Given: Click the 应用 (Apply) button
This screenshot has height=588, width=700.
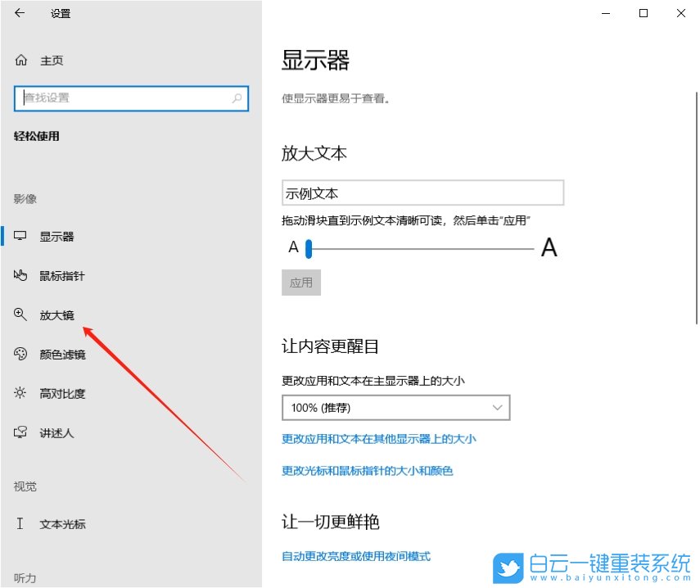Looking at the screenshot, I should click(301, 282).
